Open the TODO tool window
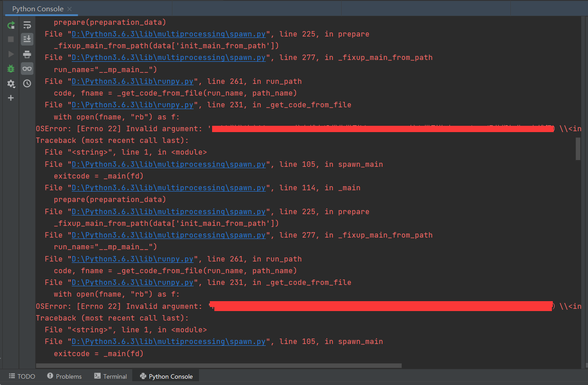The width and height of the screenshot is (588, 385). [x=22, y=376]
